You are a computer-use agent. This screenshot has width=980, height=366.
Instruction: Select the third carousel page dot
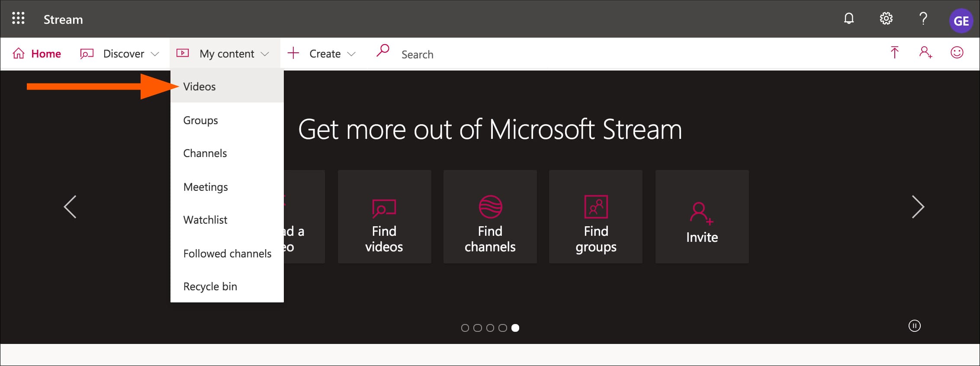pyautogui.click(x=490, y=328)
